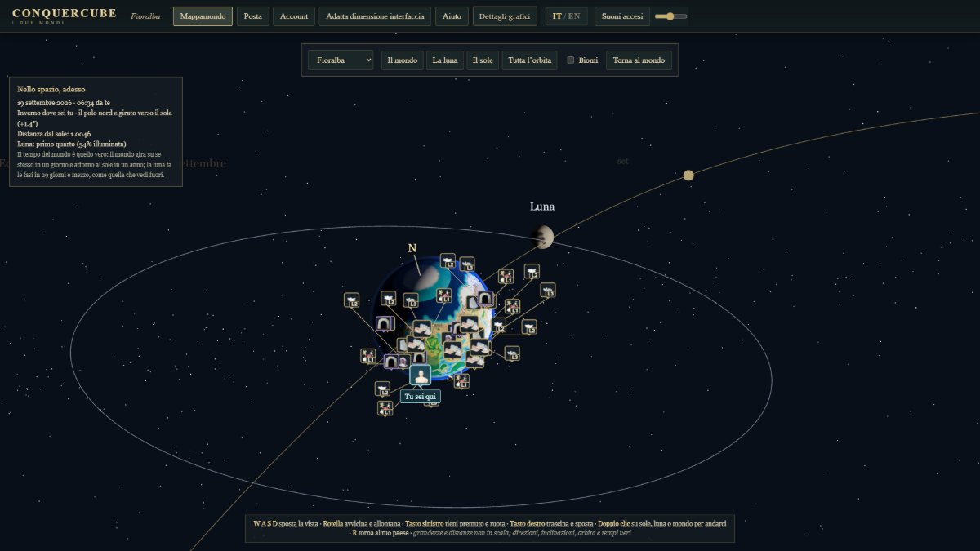This screenshot has width=980, height=551.
Task: Switch language to EN
Action: point(574,16)
